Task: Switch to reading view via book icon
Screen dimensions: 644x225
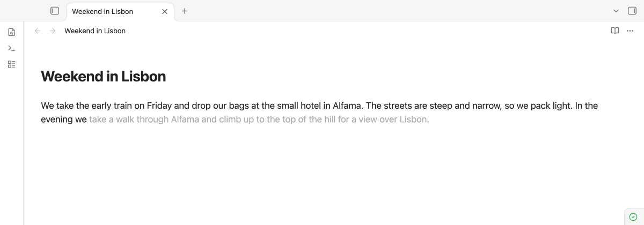Action: 615,31
